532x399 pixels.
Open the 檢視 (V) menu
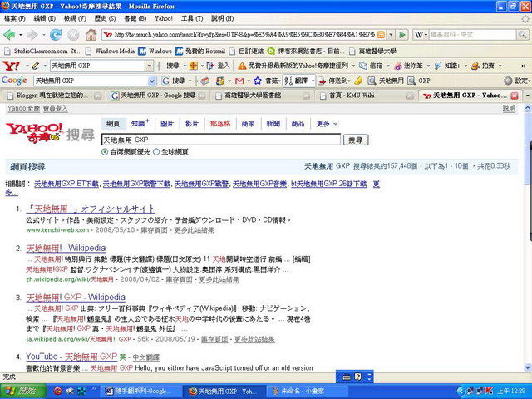(x=75, y=18)
